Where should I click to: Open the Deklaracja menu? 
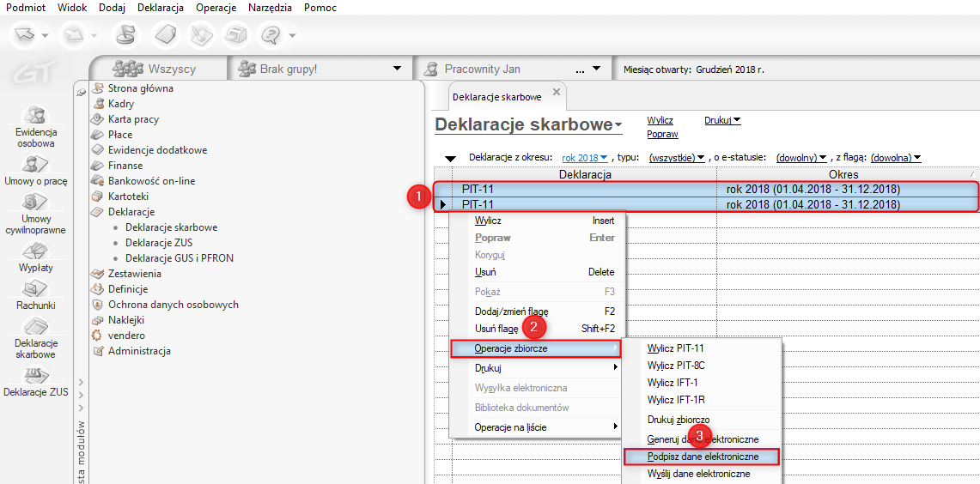point(160,8)
